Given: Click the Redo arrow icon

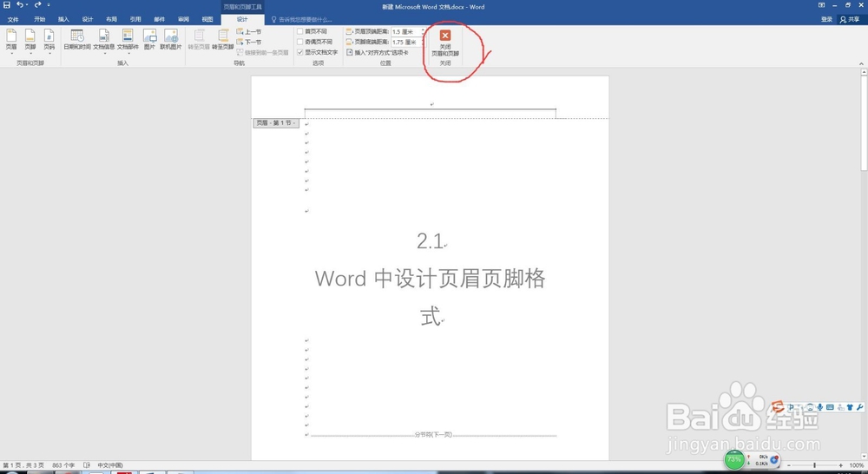Looking at the screenshot, I should click(x=37, y=5).
